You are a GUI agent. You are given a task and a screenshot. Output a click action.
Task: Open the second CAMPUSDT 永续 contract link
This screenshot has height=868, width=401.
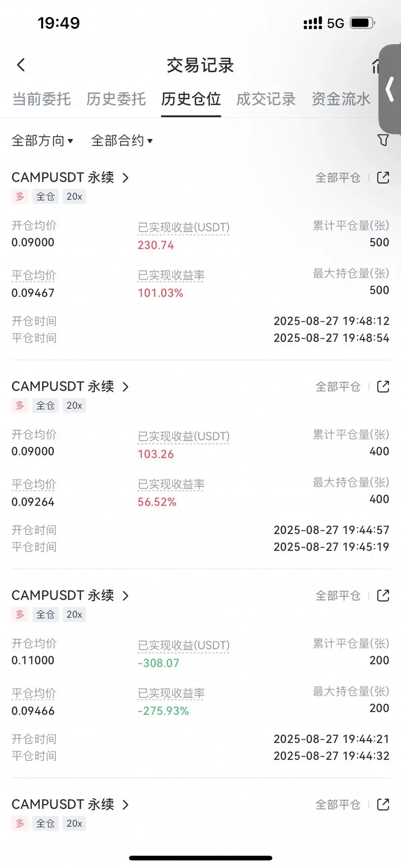[63, 387]
